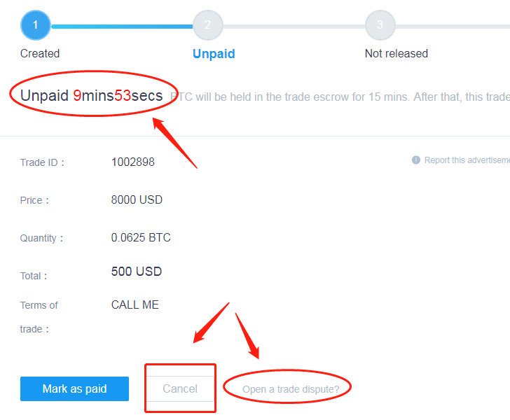This screenshot has width=510, height=420.
Task: Click the step 1 circle icon
Action: click(x=35, y=25)
